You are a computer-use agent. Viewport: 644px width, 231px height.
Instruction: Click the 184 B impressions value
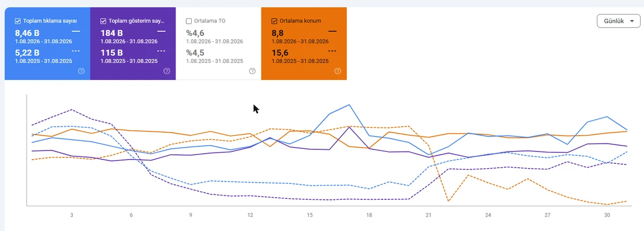click(112, 33)
